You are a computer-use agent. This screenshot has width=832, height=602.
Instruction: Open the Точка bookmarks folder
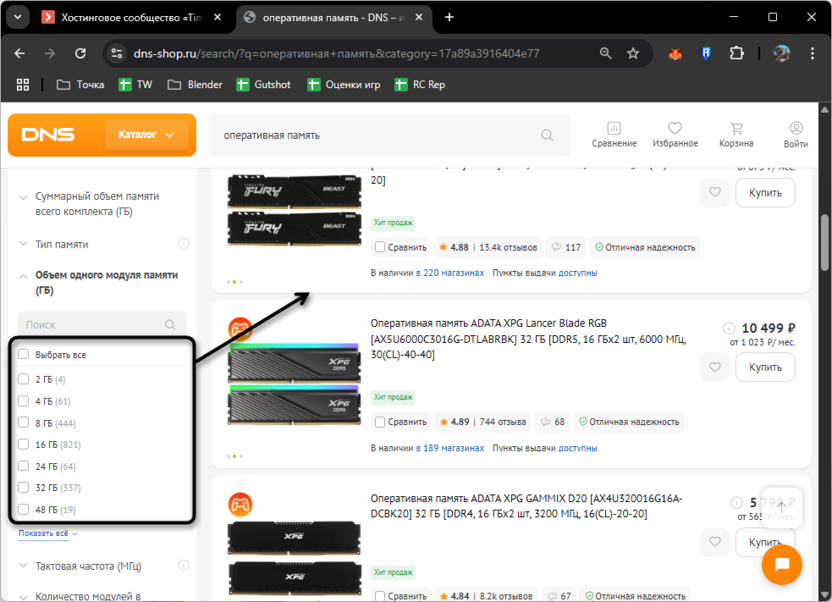click(x=81, y=84)
